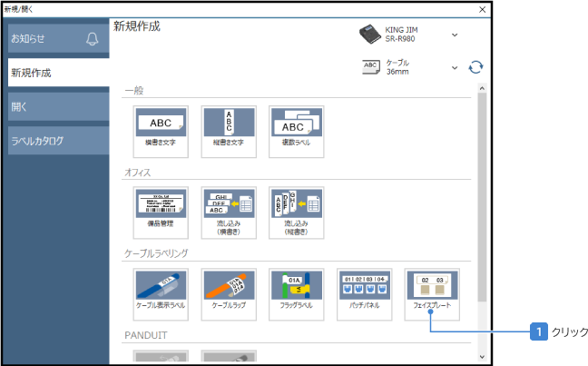588x366 pixels.
Task: Choose the パッチパネル patch panel template
Action: 364,294
